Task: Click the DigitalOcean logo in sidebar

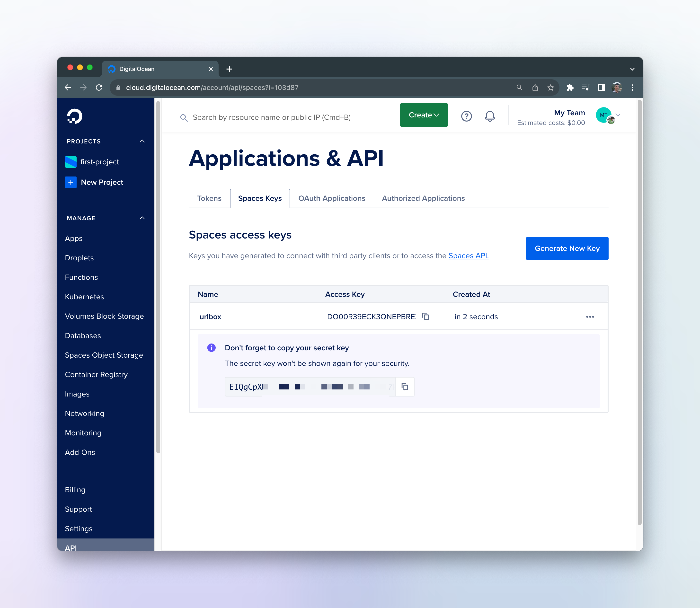Action: click(x=74, y=116)
